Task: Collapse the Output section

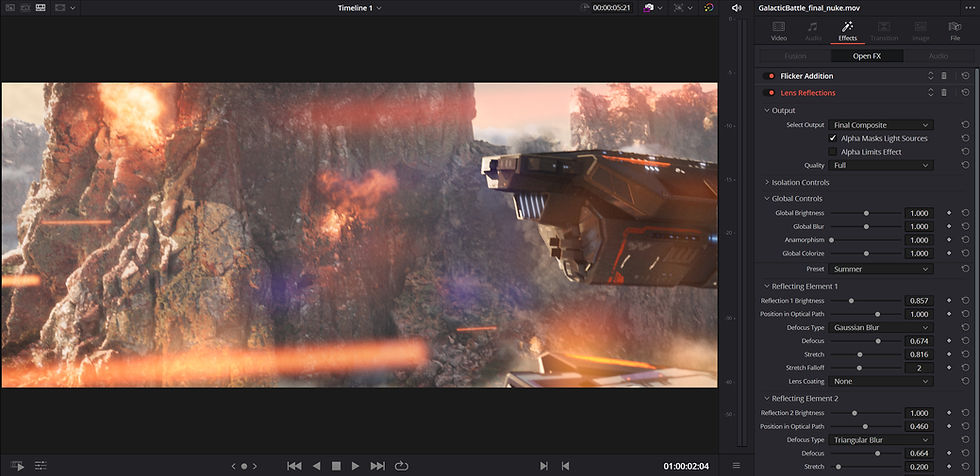Action: tap(766, 111)
